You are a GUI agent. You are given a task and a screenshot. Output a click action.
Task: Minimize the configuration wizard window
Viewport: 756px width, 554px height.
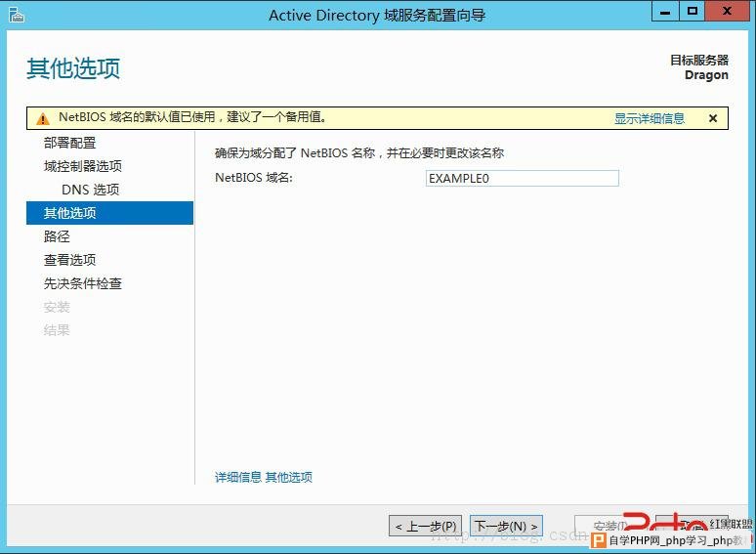tap(665, 12)
